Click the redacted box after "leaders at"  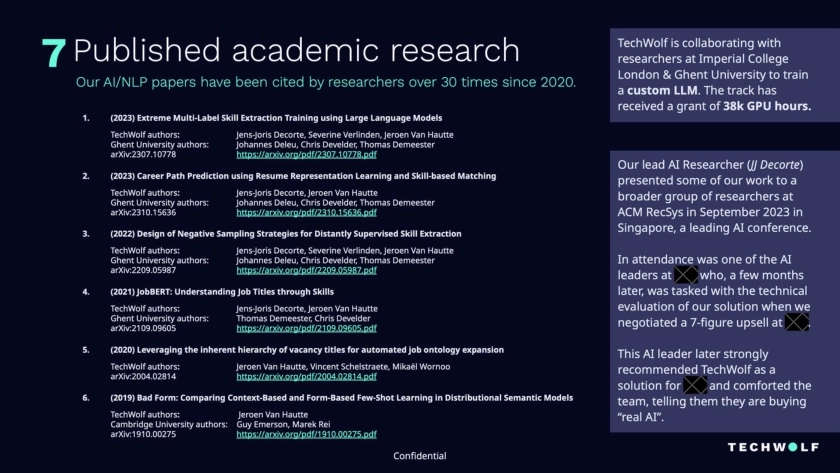tap(685, 274)
